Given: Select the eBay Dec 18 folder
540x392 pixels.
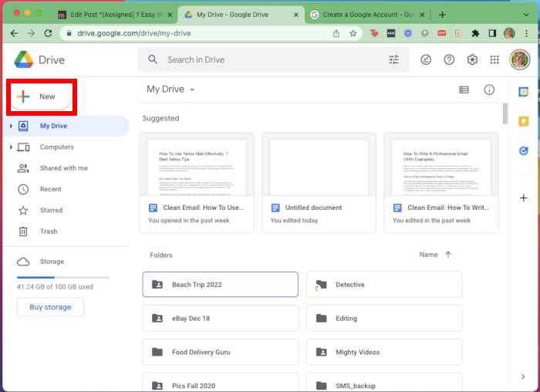Looking at the screenshot, I should click(220, 318).
